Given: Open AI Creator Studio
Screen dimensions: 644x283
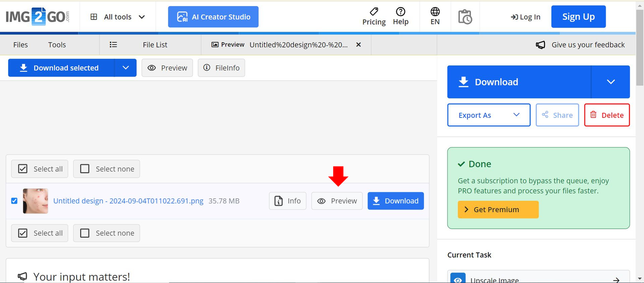Looking at the screenshot, I should tap(213, 17).
